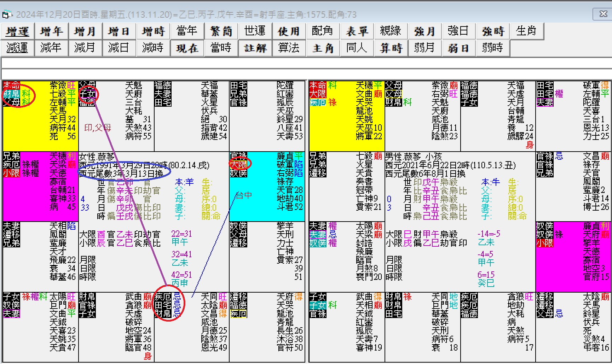Click the 減運 button to decrease luck cycle
This screenshot has width=612, height=364.
pyautogui.click(x=17, y=48)
